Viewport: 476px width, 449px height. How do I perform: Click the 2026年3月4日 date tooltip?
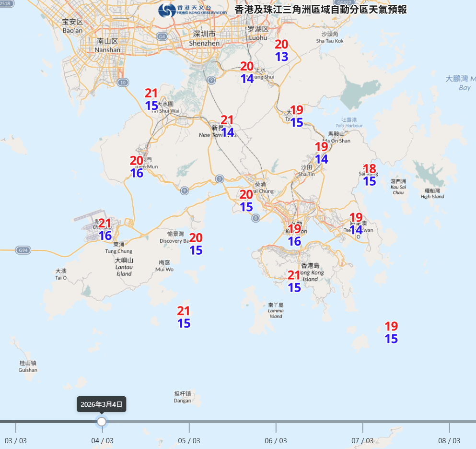click(x=102, y=404)
